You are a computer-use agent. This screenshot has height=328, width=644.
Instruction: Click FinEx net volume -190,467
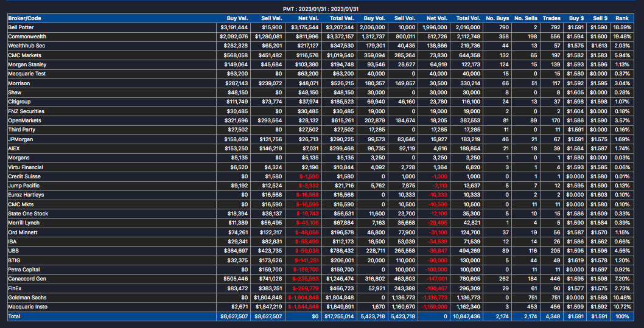[436, 288]
